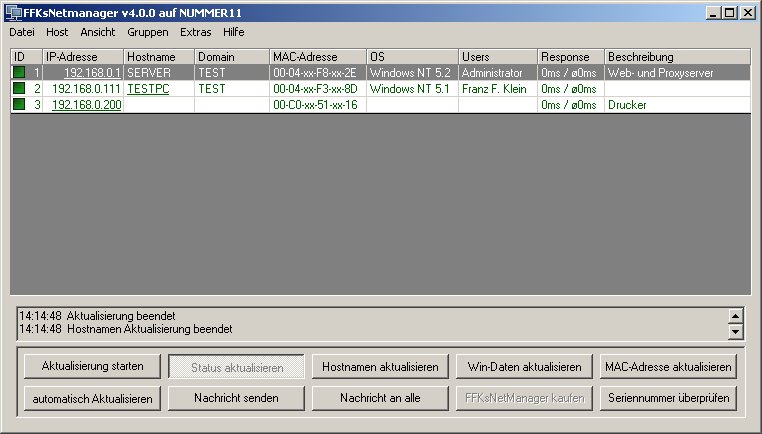Screen dimensions: 762x434
Task: Sort by Users column header
Action: [x=498, y=56]
